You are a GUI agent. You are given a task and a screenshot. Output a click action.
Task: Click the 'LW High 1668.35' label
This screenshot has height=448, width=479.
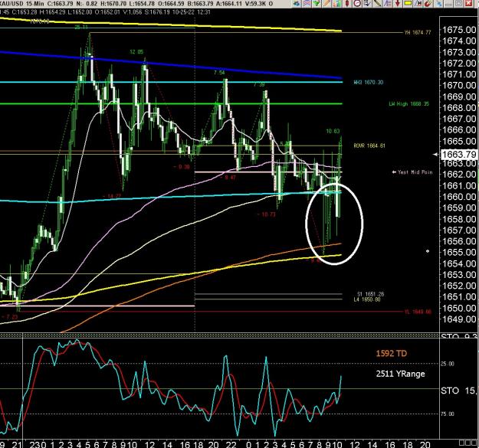[409, 103]
